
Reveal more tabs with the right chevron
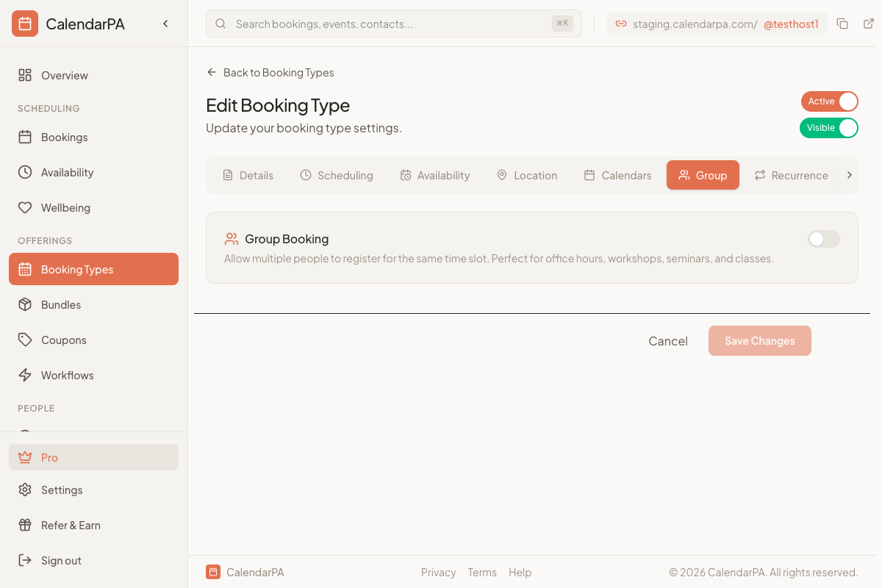849,175
